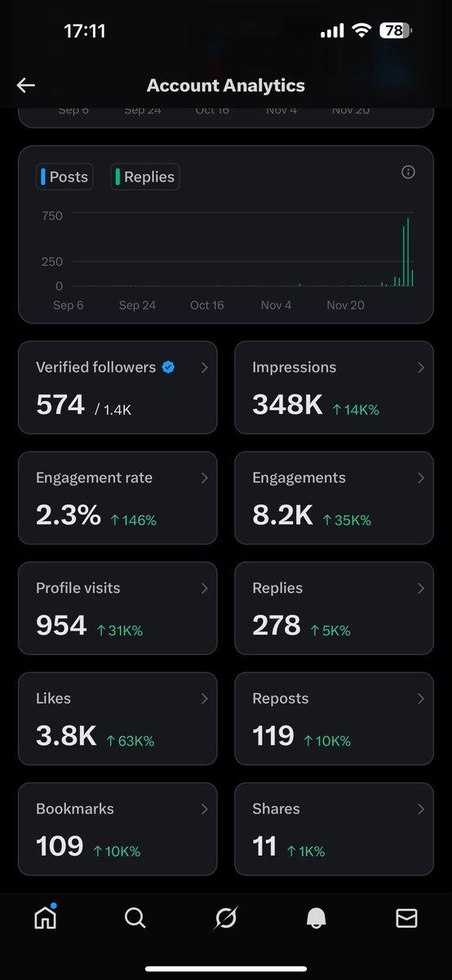Click the tallest green bar in chart
452x980 pixels.
point(408,252)
